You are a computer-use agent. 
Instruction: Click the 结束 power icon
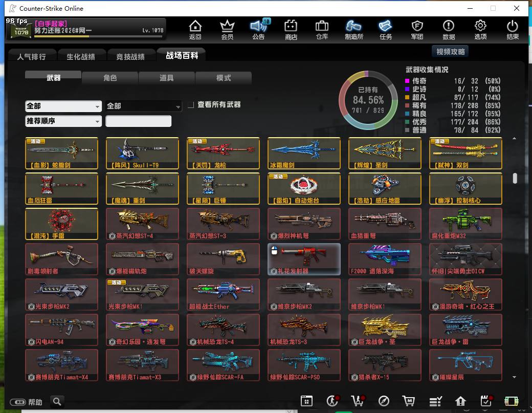(513, 29)
